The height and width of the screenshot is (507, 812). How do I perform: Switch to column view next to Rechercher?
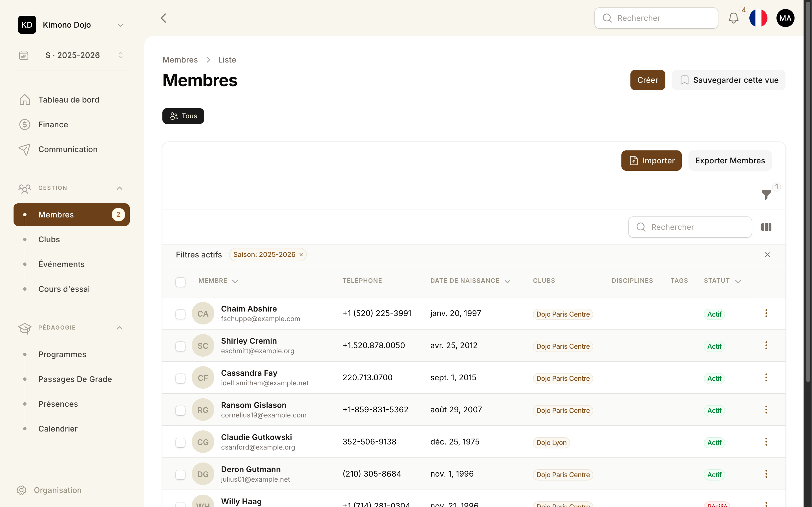[x=767, y=227]
